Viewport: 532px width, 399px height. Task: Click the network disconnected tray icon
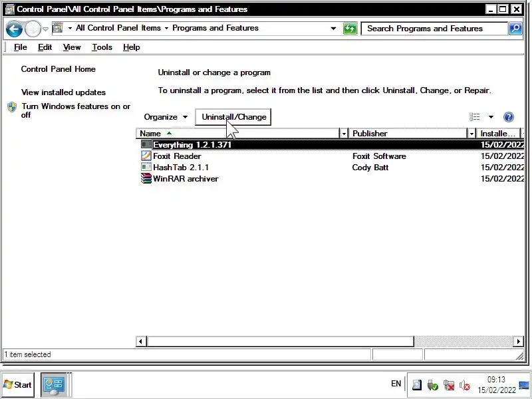click(448, 385)
